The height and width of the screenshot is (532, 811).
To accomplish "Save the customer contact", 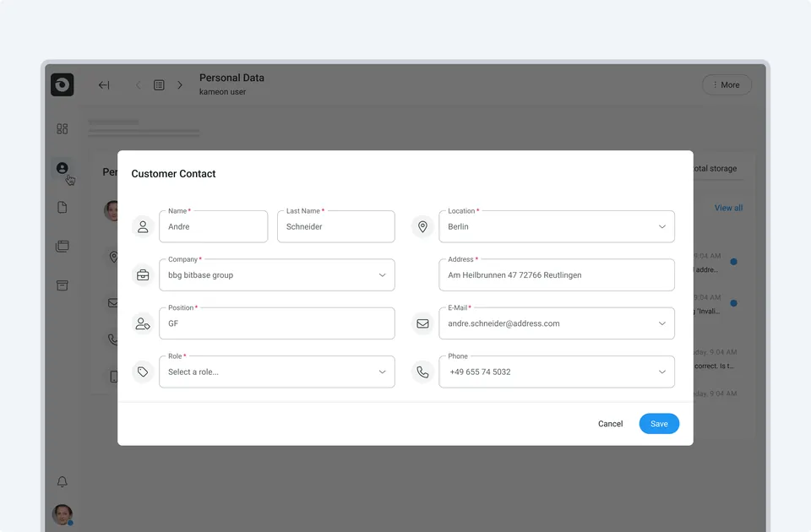I will pos(659,423).
